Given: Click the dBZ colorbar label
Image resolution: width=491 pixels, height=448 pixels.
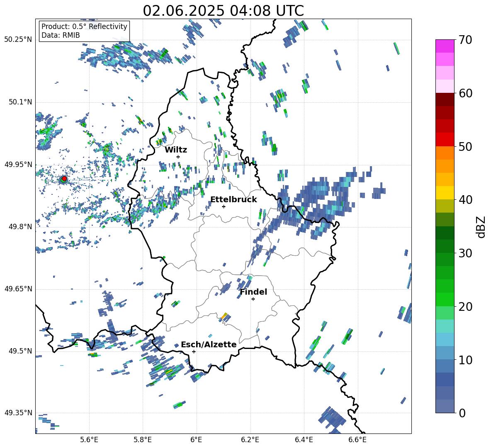Looking at the screenshot, I should tap(480, 227).
